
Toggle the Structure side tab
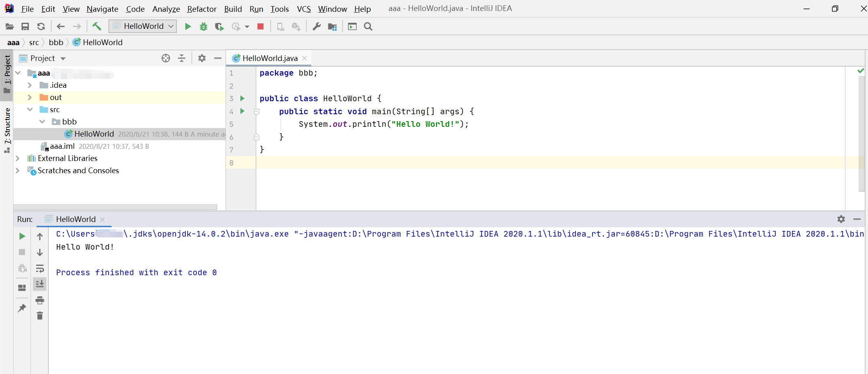[7, 130]
